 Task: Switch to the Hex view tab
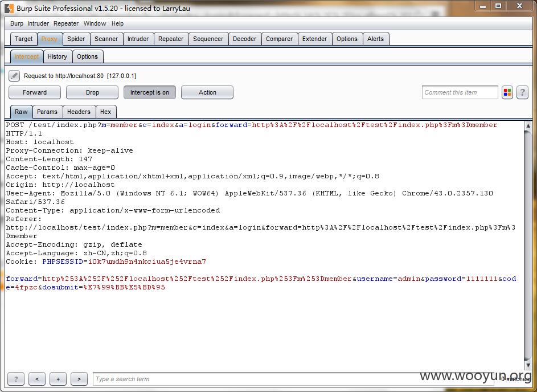pyautogui.click(x=106, y=112)
